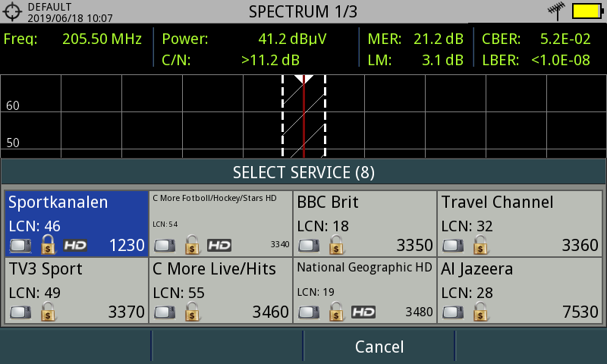Cancel the service selection
This screenshot has height=364, width=607.
(379, 347)
